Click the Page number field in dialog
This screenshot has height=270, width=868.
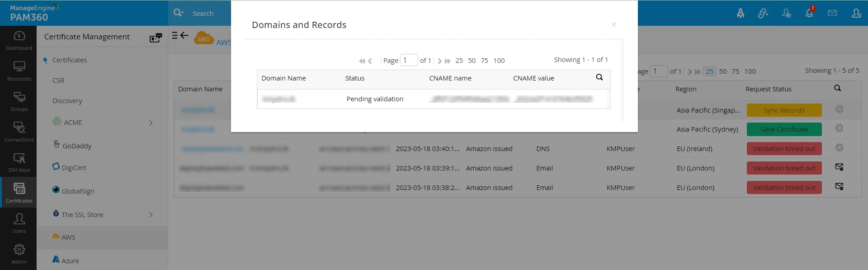[x=409, y=60]
